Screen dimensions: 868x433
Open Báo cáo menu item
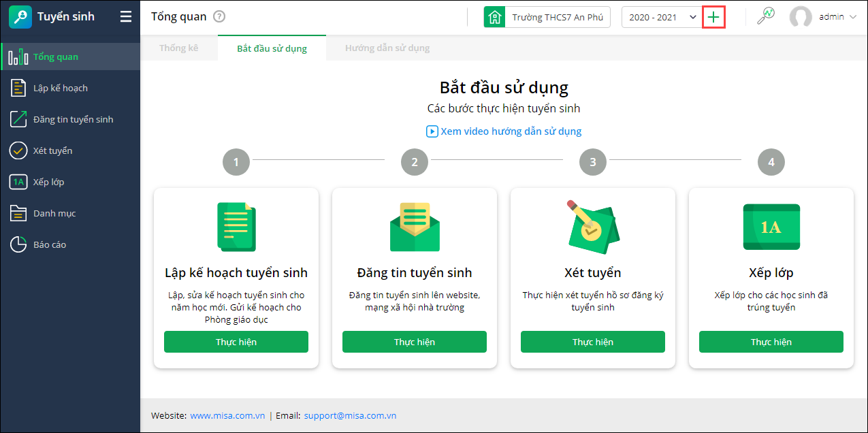click(70, 244)
